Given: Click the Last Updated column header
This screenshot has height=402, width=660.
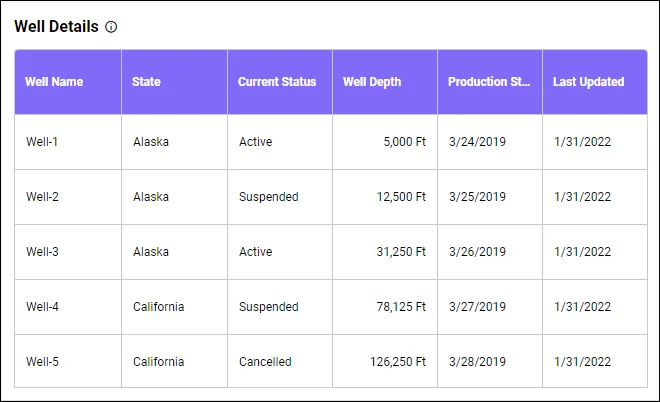Looking at the screenshot, I should coord(588,82).
